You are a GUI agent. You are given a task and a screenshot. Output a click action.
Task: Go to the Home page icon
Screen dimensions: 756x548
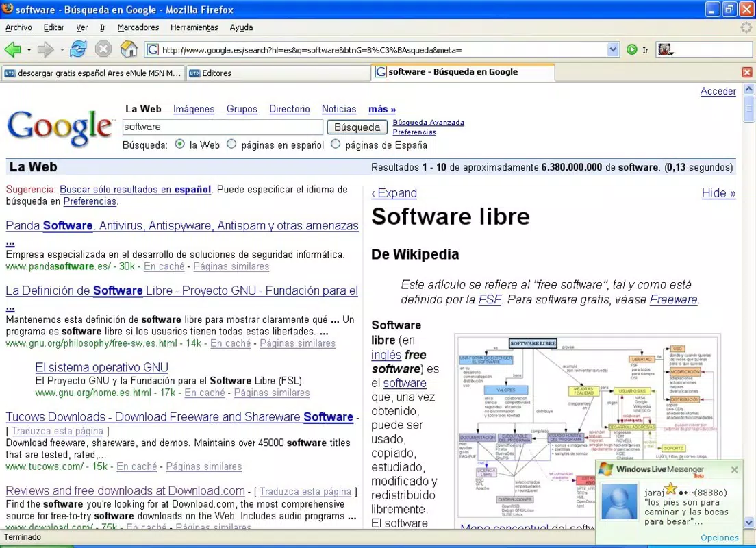pyautogui.click(x=129, y=49)
